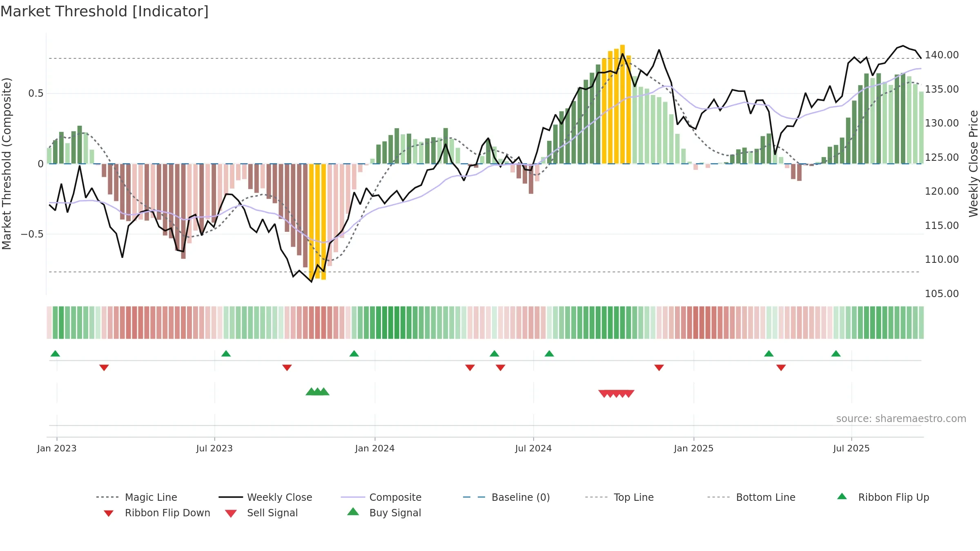Click the 120.00 price axis label
Image resolution: width=980 pixels, height=551 pixels.
point(942,191)
